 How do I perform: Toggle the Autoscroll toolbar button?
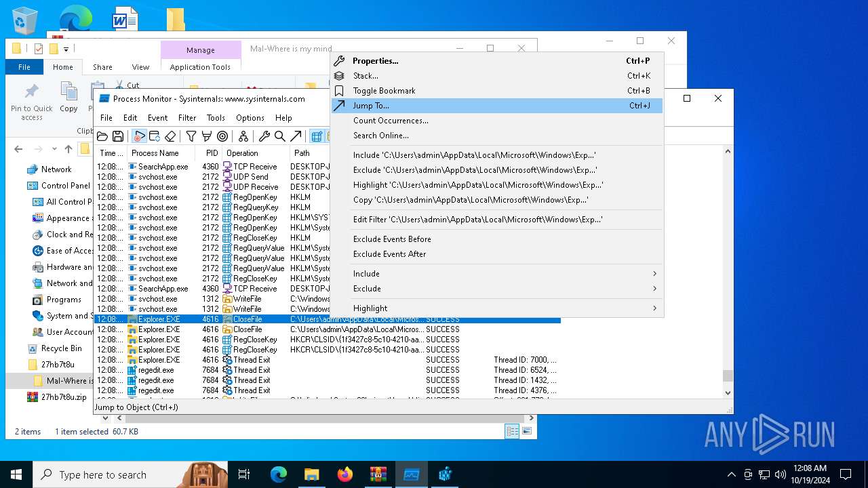(155, 136)
